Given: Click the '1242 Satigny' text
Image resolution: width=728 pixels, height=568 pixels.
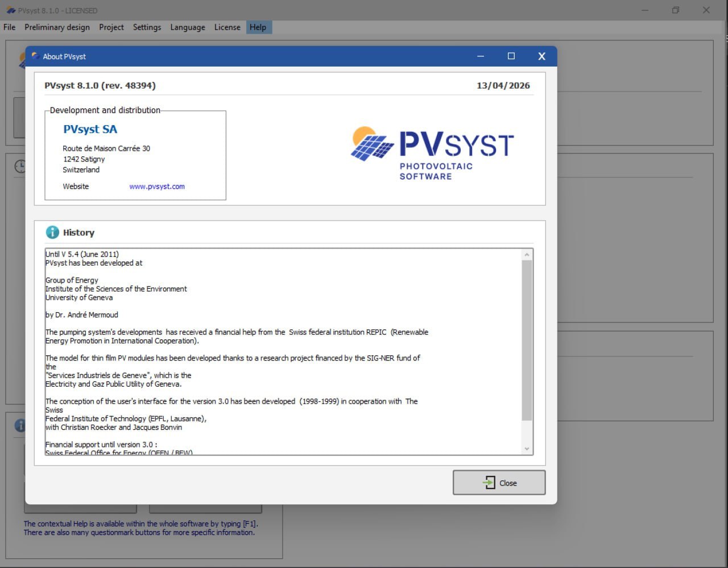Looking at the screenshot, I should [x=84, y=159].
